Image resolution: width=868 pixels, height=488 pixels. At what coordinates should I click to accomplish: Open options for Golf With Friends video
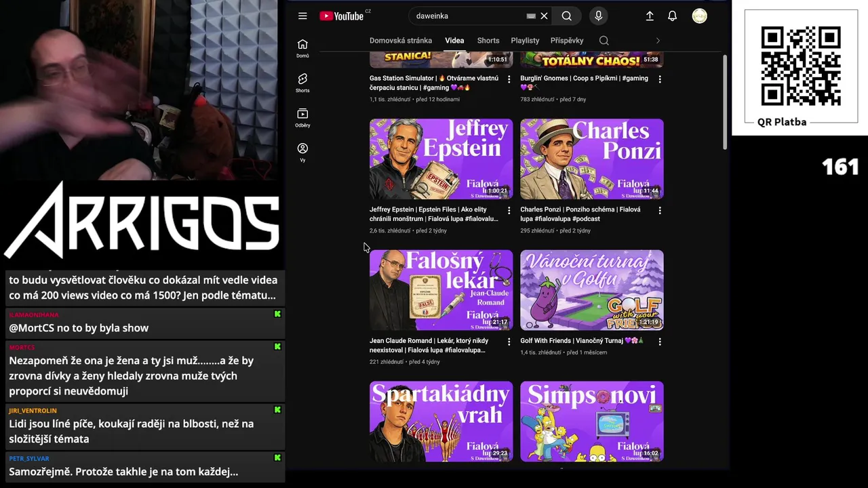pos(660,342)
